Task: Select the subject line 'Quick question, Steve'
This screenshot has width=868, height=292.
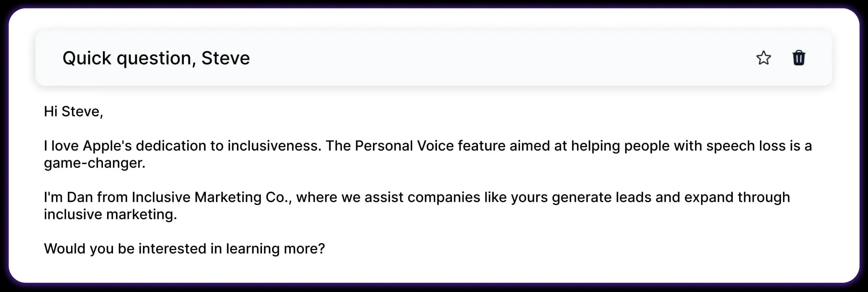Action: [157, 58]
